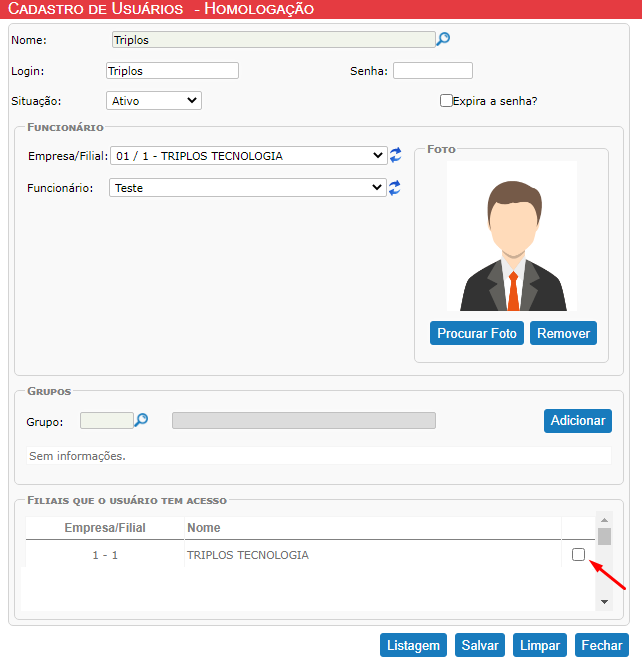Focus the Login input field
The width and height of the screenshot is (642, 670).
point(172,71)
